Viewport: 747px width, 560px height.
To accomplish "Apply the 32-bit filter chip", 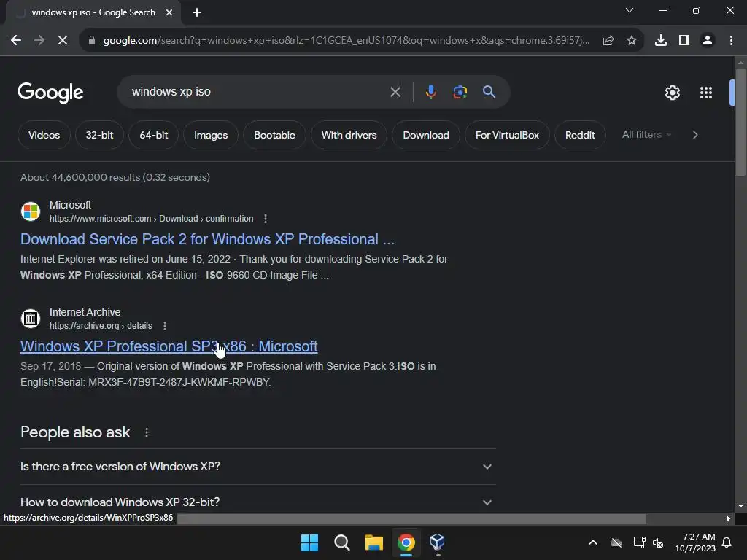I will 99,135.
